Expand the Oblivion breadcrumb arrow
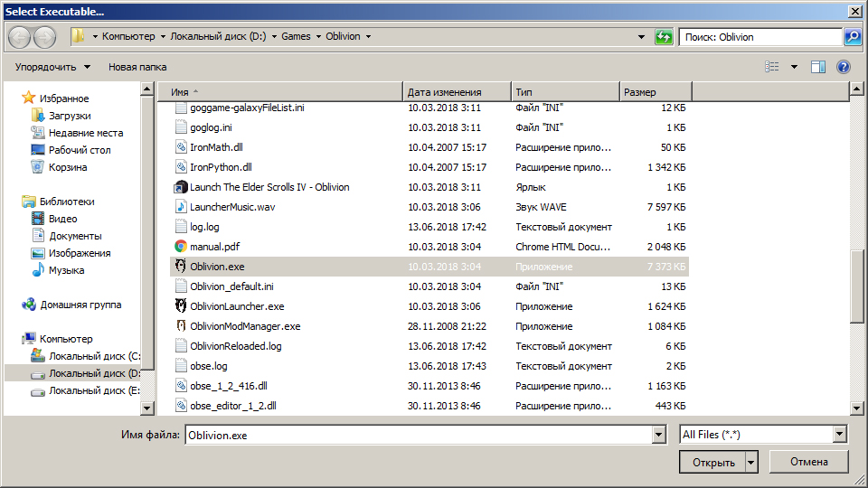The width and height of the screenshot is (868, 488). pos(368,36)
